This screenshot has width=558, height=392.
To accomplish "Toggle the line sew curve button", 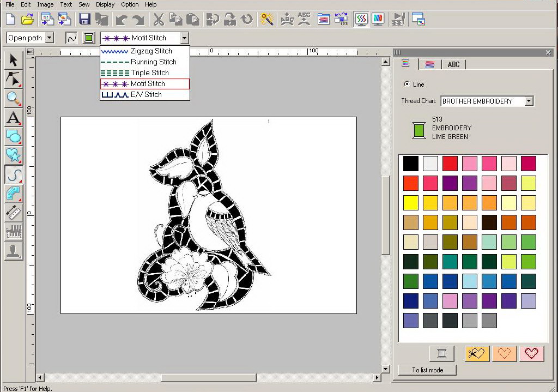I will pos(71,38).
